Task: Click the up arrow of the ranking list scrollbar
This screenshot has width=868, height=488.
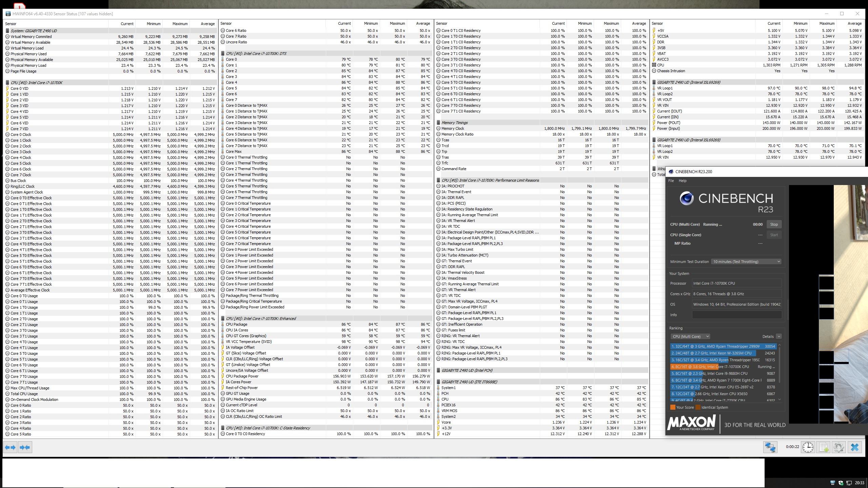Action: click(x=779, y=345)
